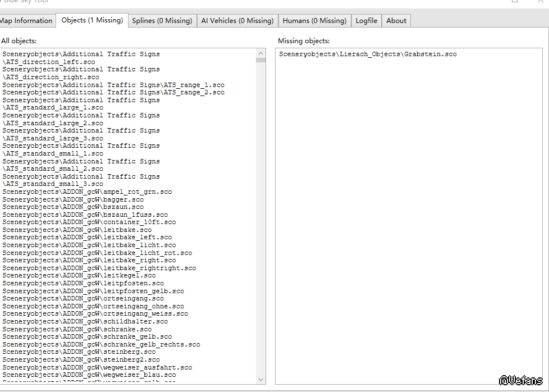Open the Humans (0 Missing) tab
Viewport: 549px width, 392px height.
click(314, 21)
